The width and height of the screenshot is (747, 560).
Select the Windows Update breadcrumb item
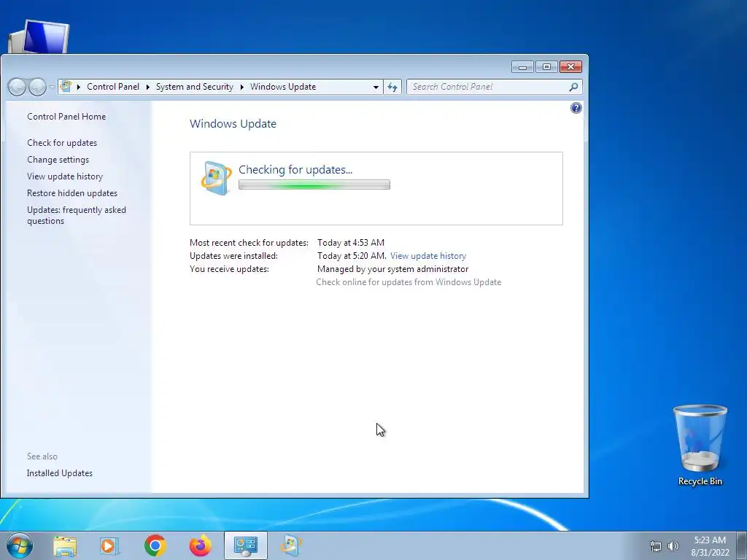283,87
